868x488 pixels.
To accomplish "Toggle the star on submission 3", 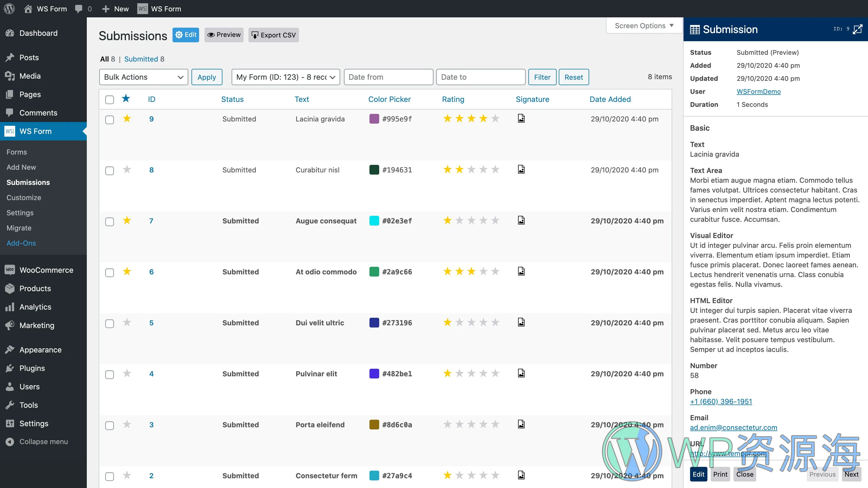I will (127, 424).
